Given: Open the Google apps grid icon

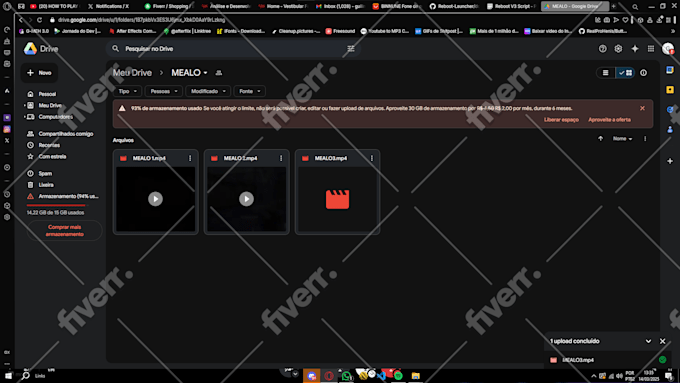Looking at the screenshot, I should click(x=651, y=49).
